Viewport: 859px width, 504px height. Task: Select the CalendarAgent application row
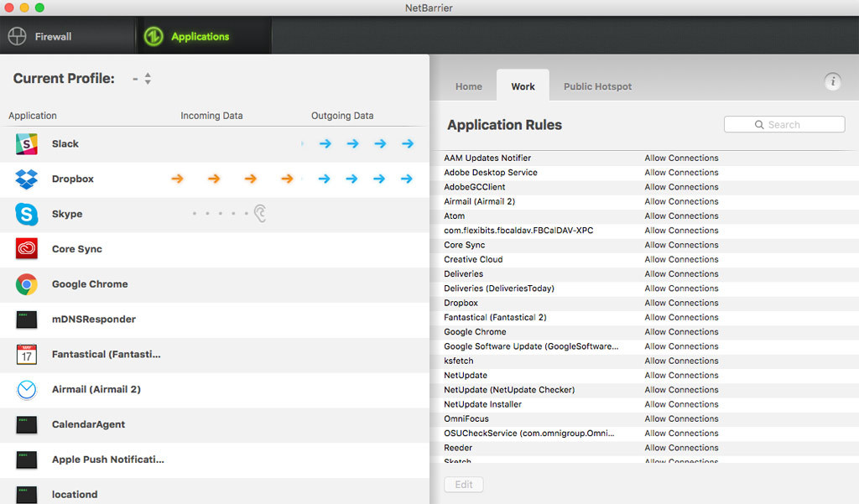pos(214,424)
